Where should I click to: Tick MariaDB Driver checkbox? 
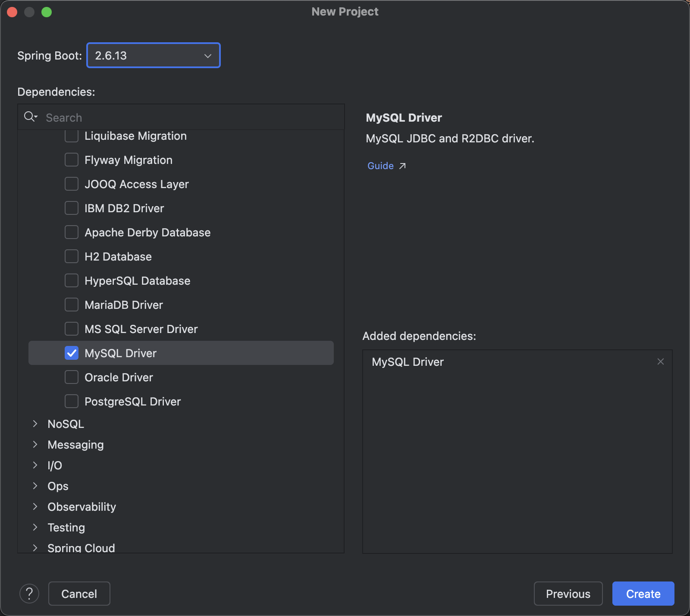[72, 305]
